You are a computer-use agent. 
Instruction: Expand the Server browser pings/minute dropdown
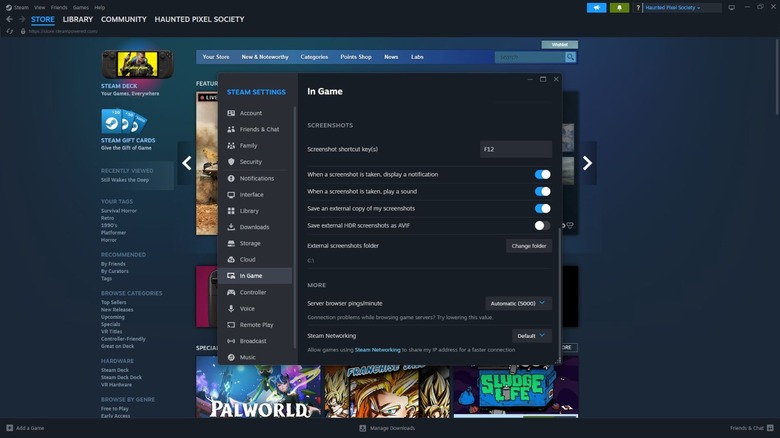click(518, 303)
